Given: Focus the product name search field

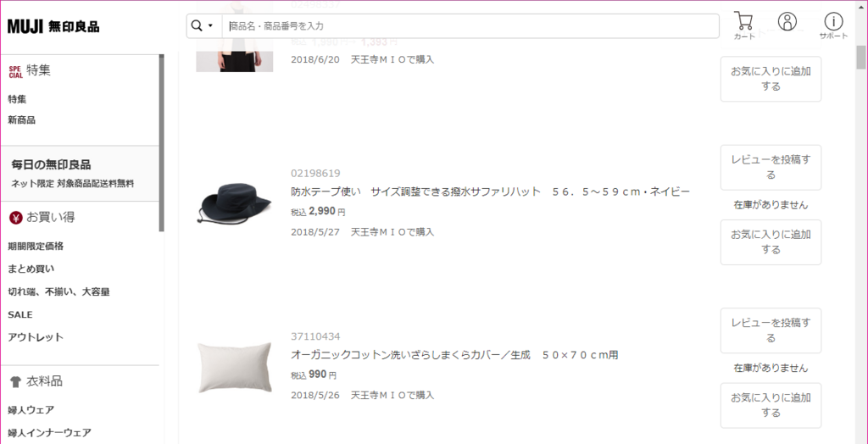Looking at the screenshot, I should pos(470,26).
